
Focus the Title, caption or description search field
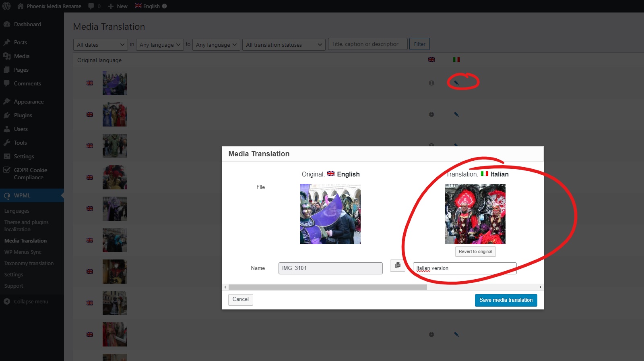pyautogui.click(x=368, y=44)
